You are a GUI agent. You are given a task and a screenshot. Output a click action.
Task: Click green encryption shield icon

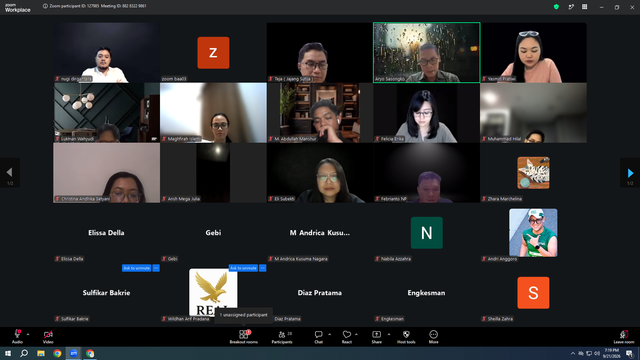(556, 7)
